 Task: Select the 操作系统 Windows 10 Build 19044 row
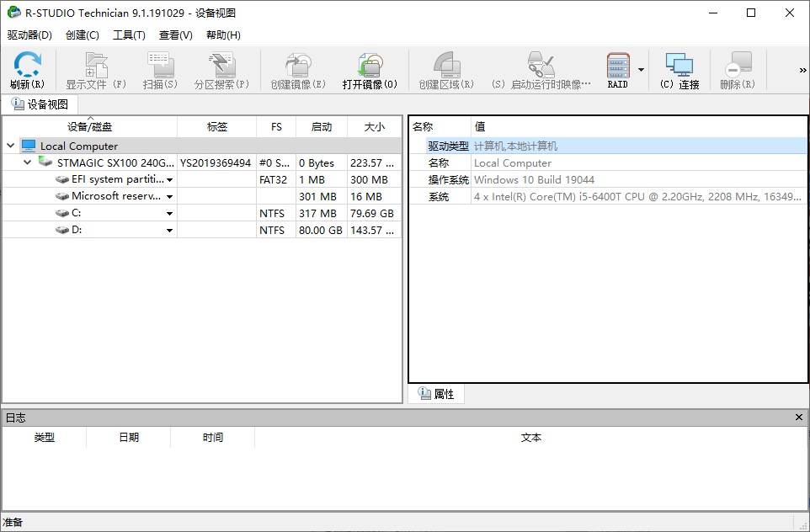pyautogui.click(x=608, y=180)
